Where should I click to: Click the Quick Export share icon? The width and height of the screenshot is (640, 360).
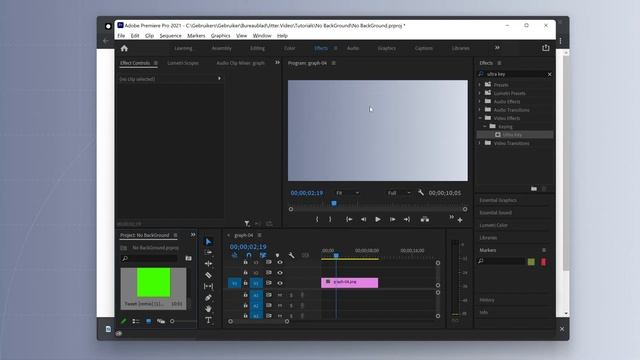point(546,48)
